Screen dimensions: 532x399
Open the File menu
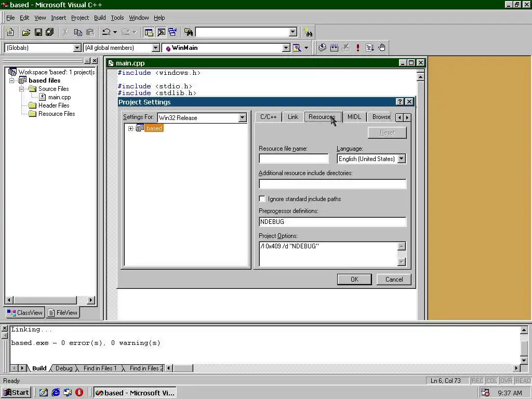(10, 18)
